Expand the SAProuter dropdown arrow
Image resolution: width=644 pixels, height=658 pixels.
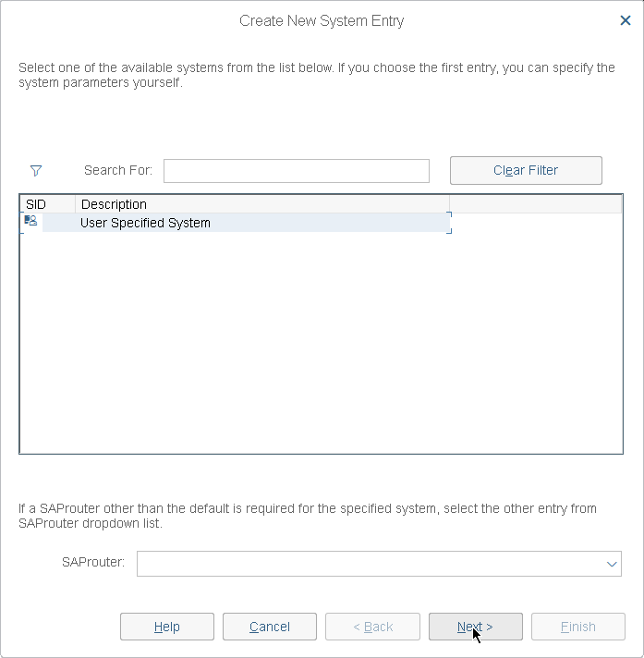[612, 564]
